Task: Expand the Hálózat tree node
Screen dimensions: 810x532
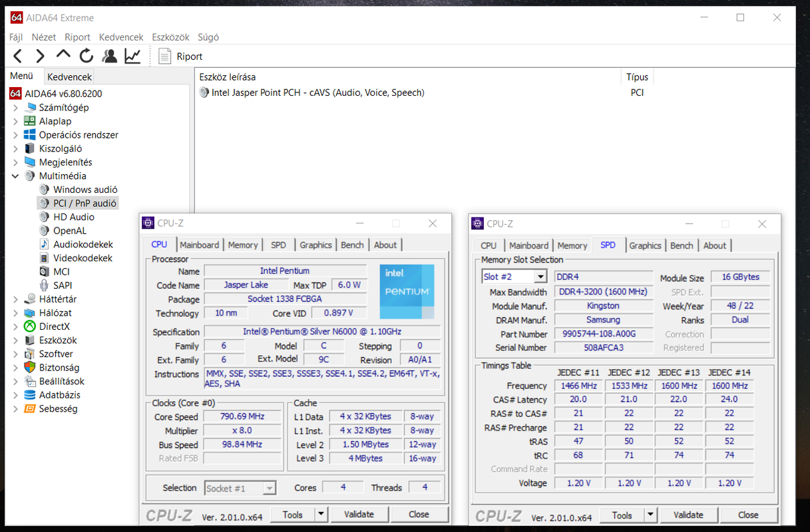Action: [15, 313]
